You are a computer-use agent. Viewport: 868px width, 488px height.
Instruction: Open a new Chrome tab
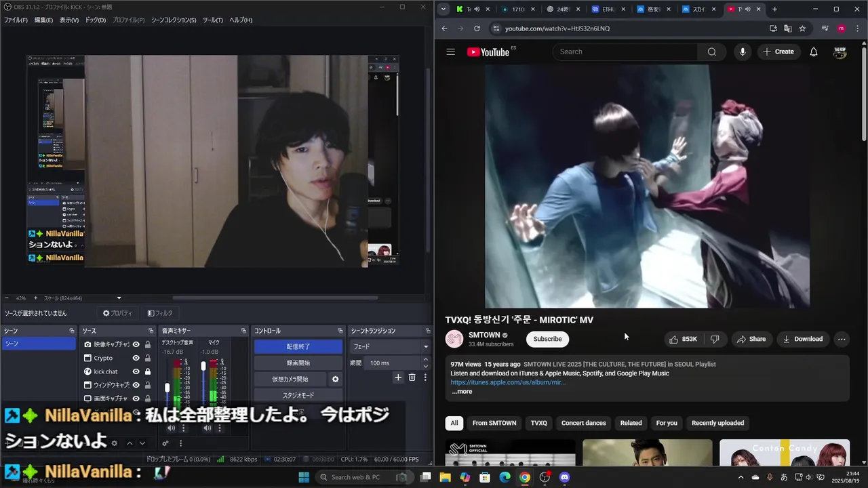coord(774,9)
